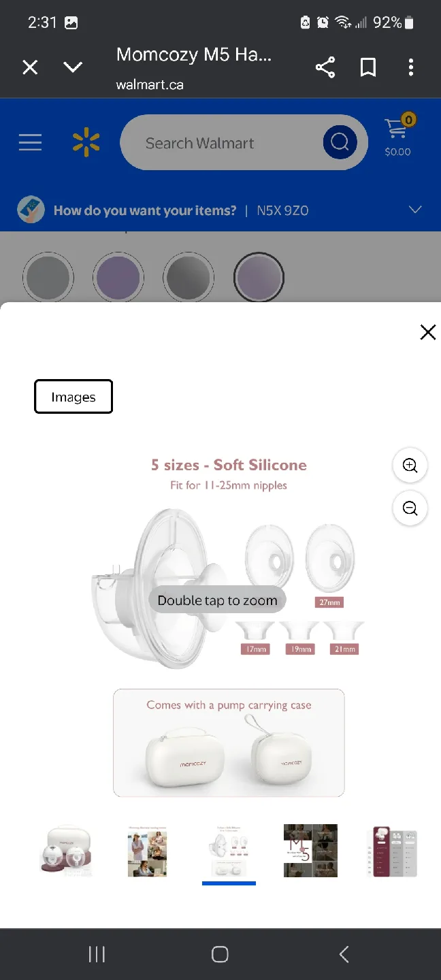The image size is (441, 980).
Task: Open the shopping cart showing $0.00
Action: tap(397, 135)
